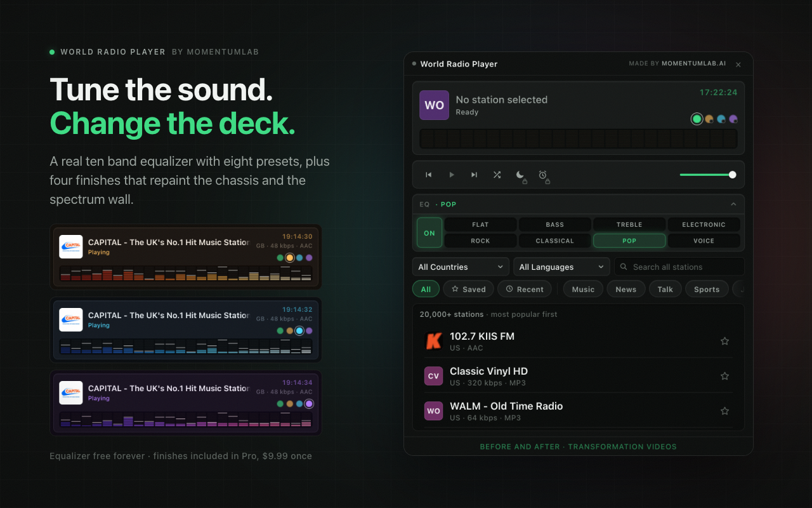Viewport: 812px width, 508px height.
Task: Filter stations by Talk
Action: (x=665, y=289)
